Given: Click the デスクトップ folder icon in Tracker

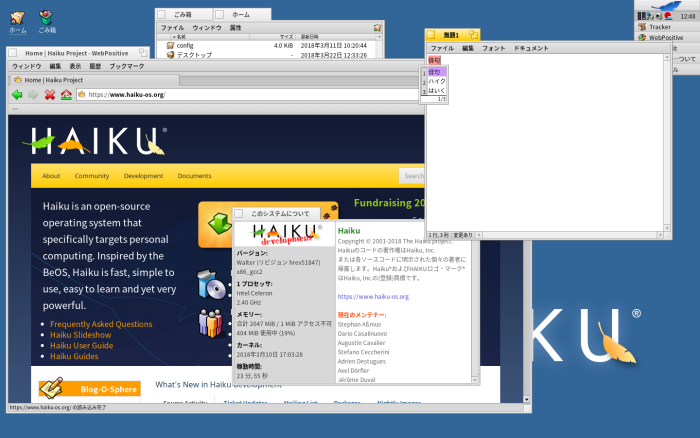Looking at the screenshot, I should (x=170, y=55).
